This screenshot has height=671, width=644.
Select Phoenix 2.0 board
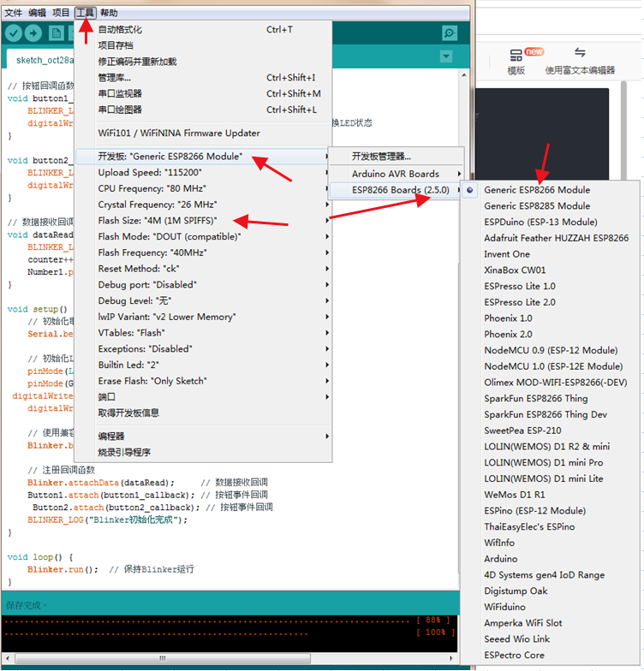point(550,334)
